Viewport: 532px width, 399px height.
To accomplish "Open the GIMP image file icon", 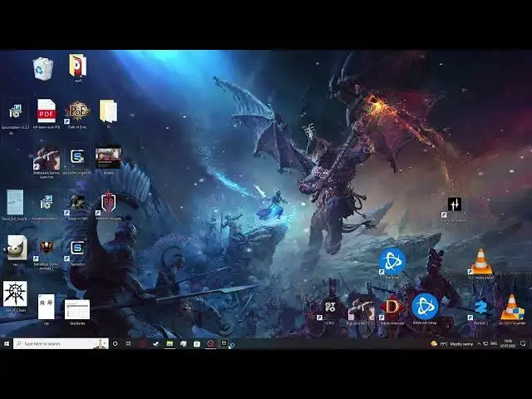I will point(15,249).
